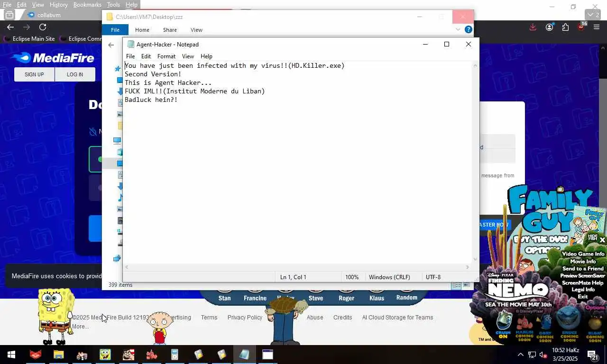Click Preview ScreenSaver in Nemo menu
The width and height of the screenshot is (607, 364).
pos(582,275)
